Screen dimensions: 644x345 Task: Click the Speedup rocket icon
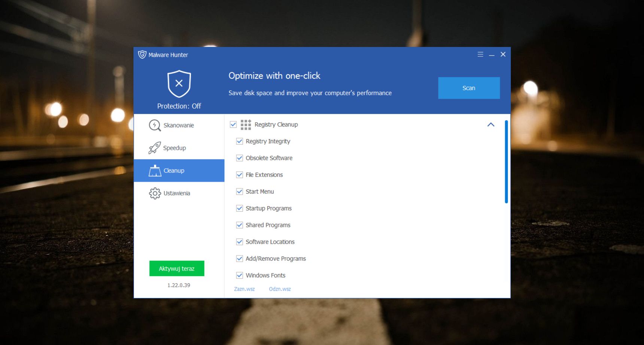click(154, 148)
